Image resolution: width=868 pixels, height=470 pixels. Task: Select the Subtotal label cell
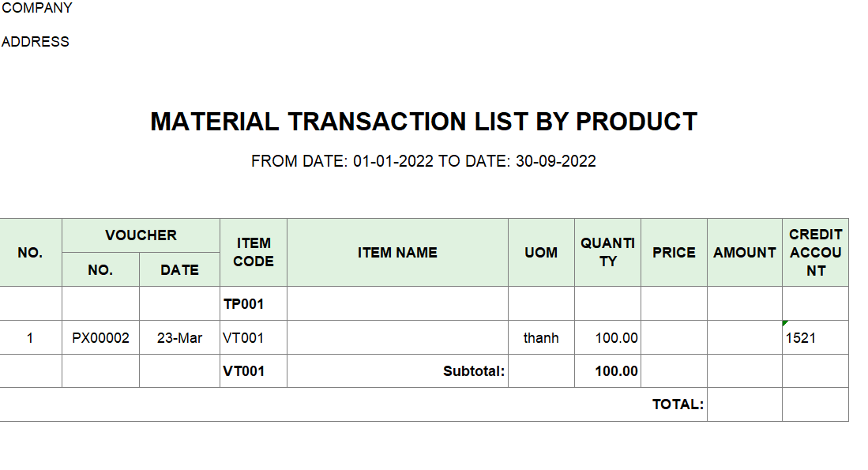397,371
